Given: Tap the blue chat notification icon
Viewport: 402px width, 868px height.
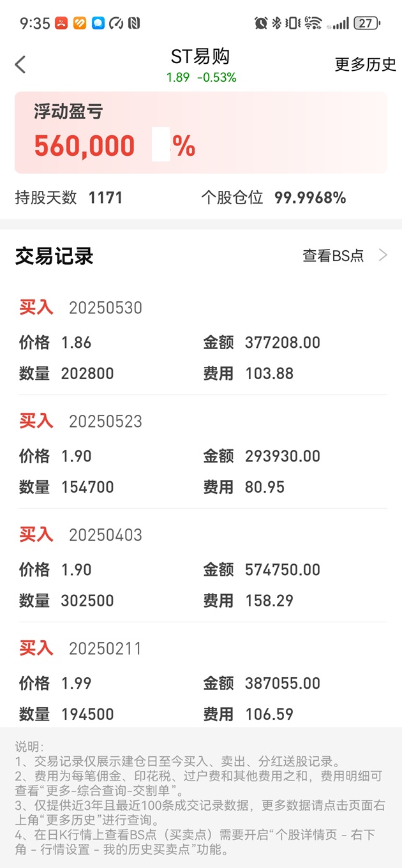Looking at the screenshot, I should pos(98,24).
